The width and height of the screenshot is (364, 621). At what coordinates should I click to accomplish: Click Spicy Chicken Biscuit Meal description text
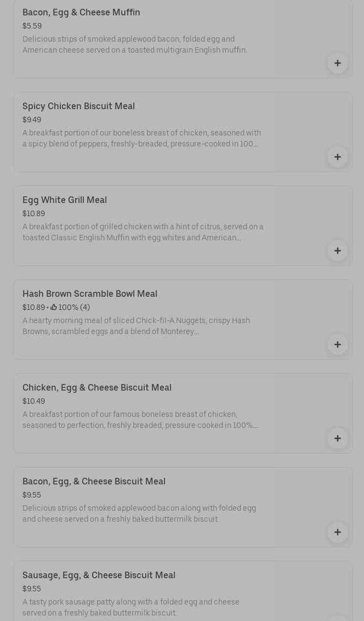click(x=141, y=138)
